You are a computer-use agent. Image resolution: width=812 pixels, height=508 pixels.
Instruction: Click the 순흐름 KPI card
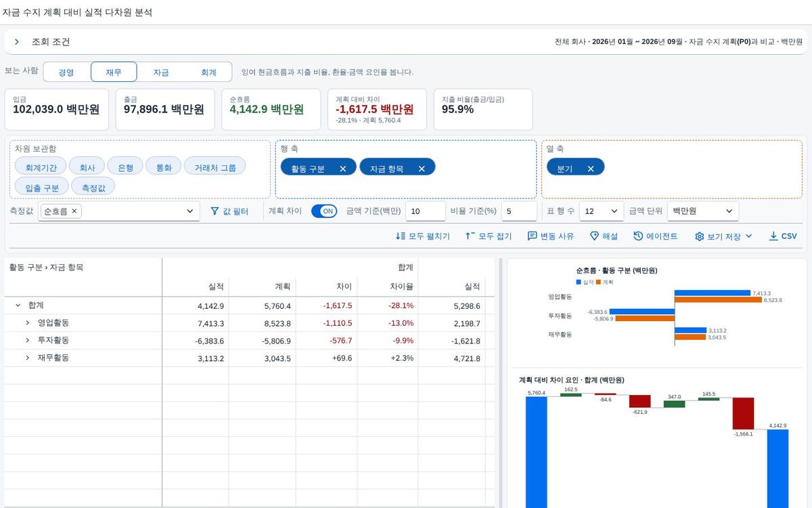click(271, 109)
